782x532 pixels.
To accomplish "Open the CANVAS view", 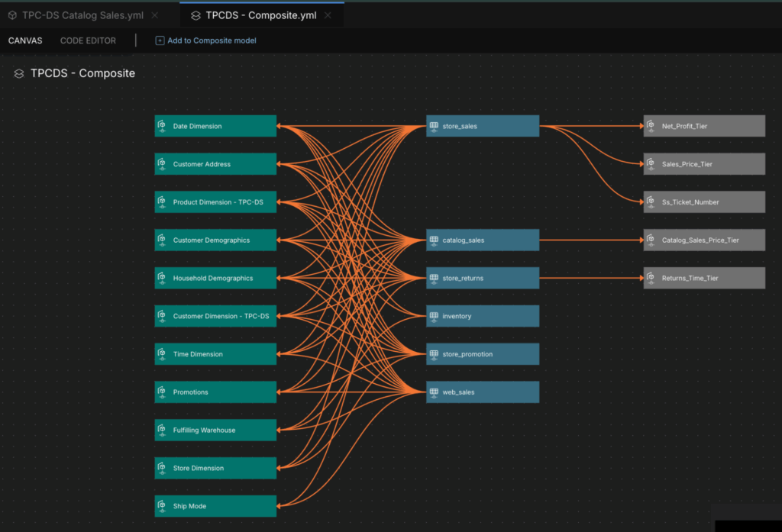I will [25, 40].
